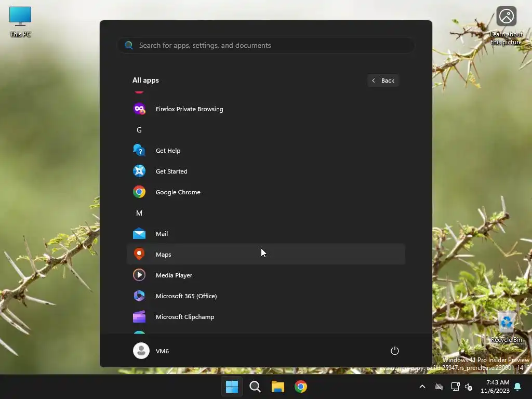Viewport: 532px width, 399px height.
Task: Click the Mail envelope icon
Action: (139, 234)
